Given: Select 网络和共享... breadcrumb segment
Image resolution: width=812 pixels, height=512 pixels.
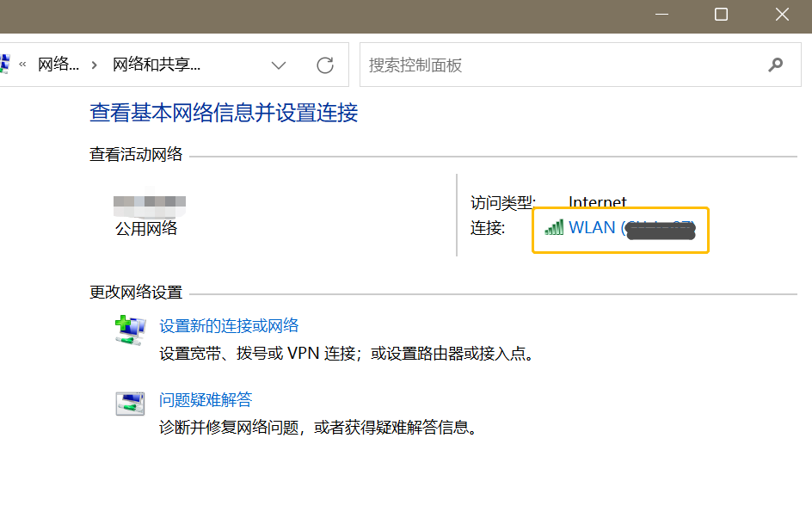Looking at the screenshot, I should [157, 65].
